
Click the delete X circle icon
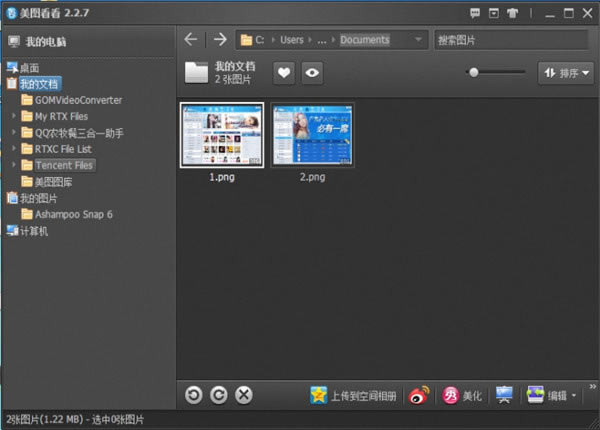[244, 395]
